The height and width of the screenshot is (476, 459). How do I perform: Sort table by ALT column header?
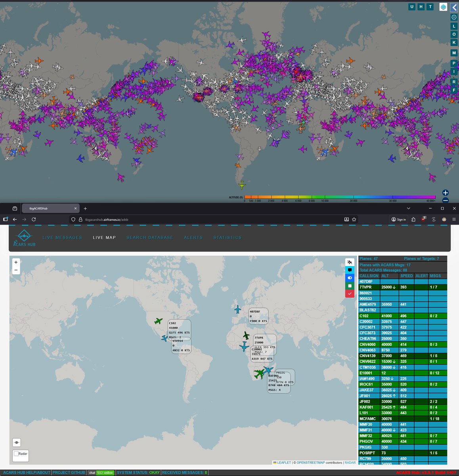pyautogui.click(x=389, y=276)
